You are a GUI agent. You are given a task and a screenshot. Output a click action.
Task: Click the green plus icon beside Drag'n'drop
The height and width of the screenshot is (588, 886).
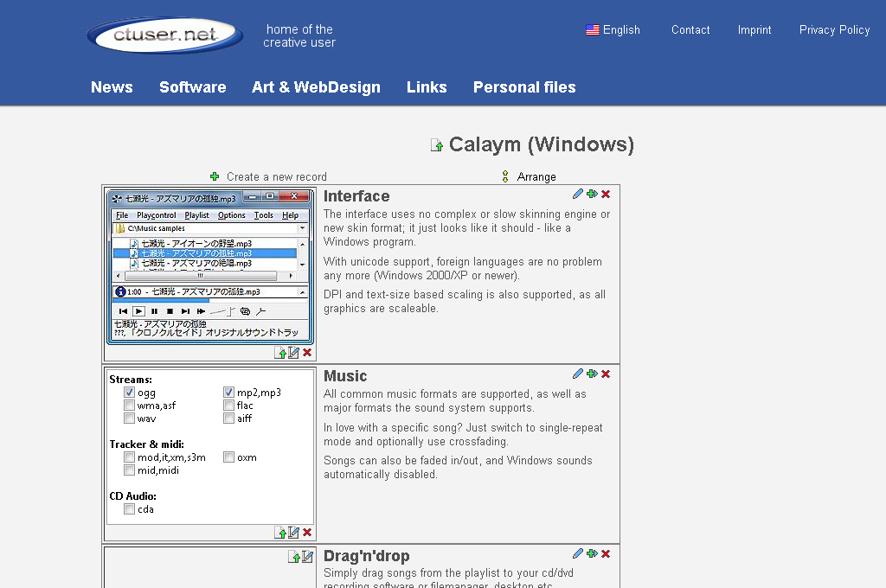point(592,554)
